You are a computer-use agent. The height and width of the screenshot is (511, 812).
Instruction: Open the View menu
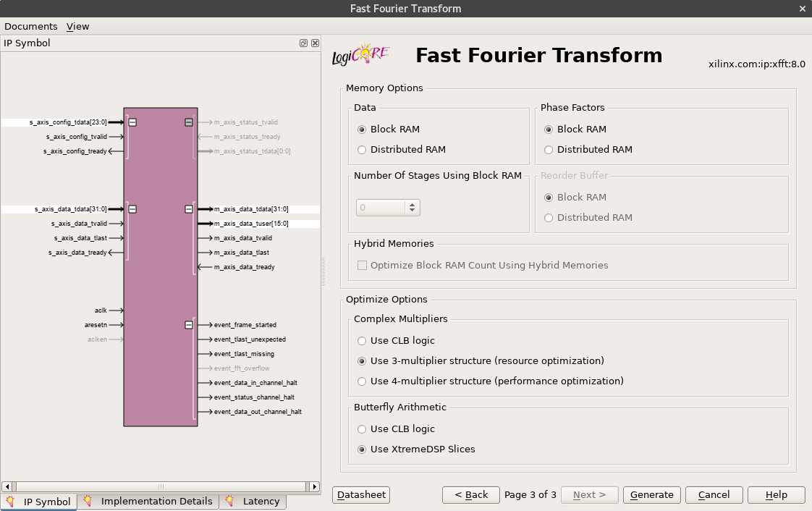[77, 26]
